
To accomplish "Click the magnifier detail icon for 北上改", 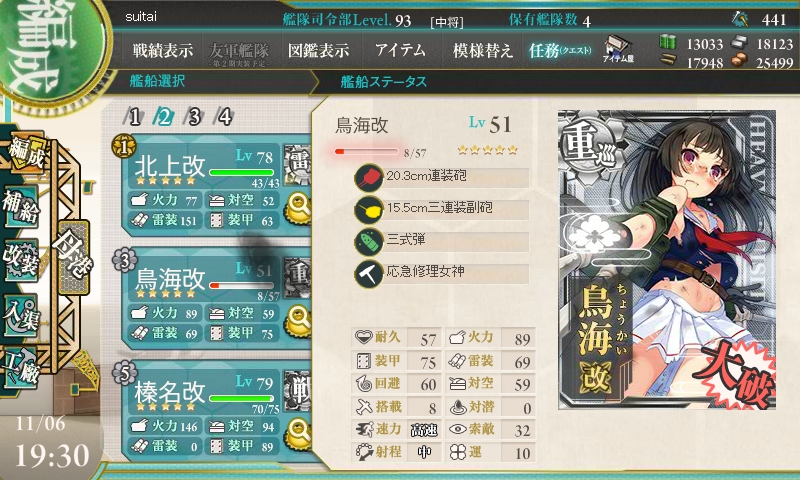I will coord(298,208).
